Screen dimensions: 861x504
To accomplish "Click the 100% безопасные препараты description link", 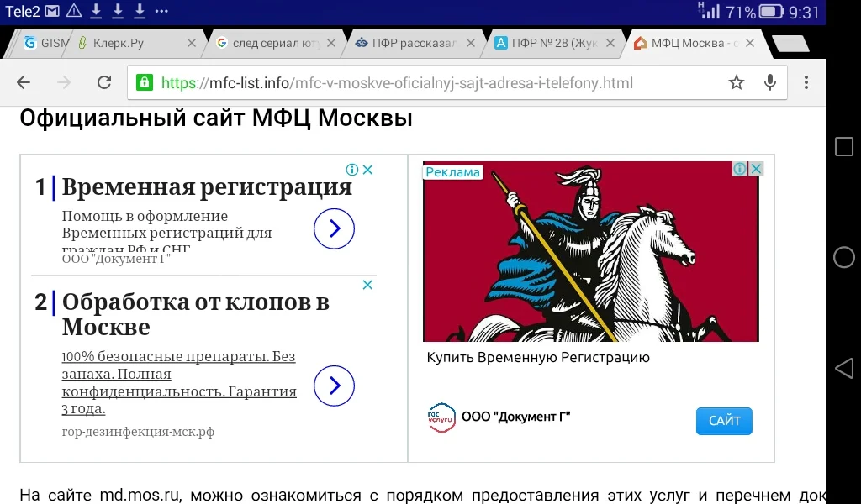I will click(179, 382).
